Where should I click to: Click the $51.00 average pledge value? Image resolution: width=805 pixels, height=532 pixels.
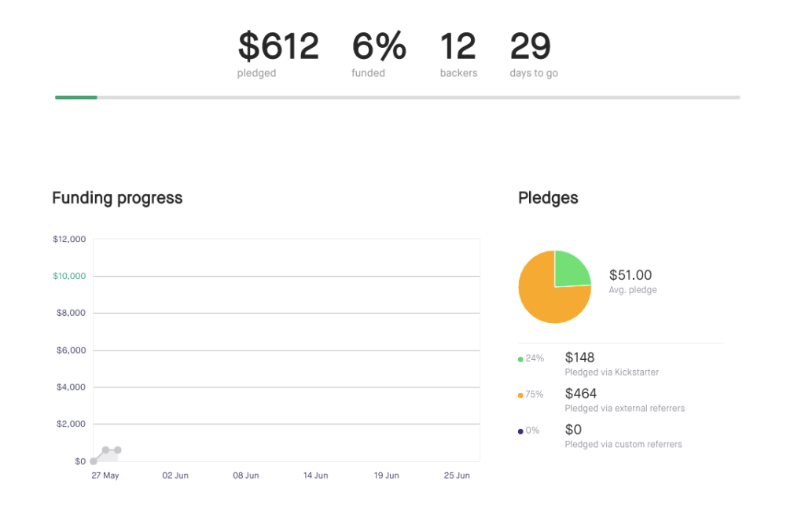(630, 275)
